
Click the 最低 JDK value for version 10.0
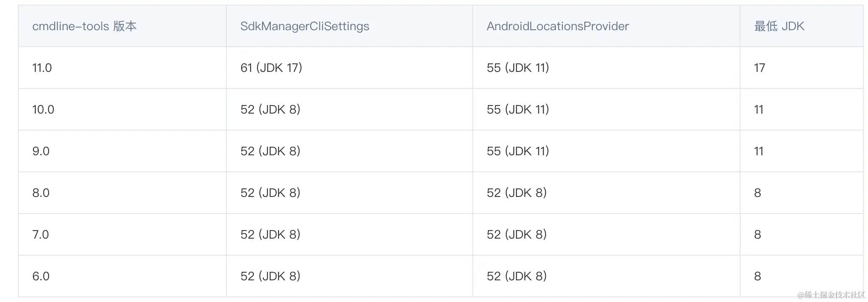[758, 110]
